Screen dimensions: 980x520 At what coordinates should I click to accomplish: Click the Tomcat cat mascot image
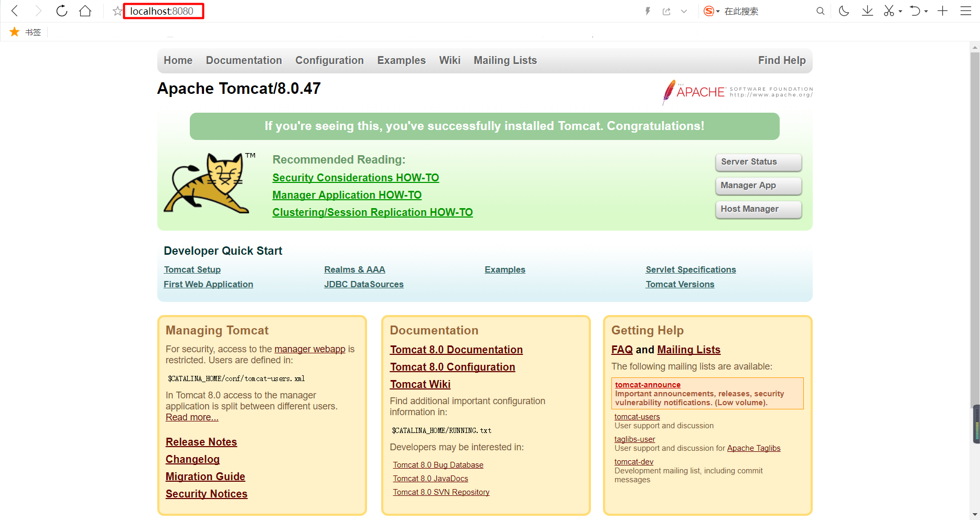(x=210, y=182)
